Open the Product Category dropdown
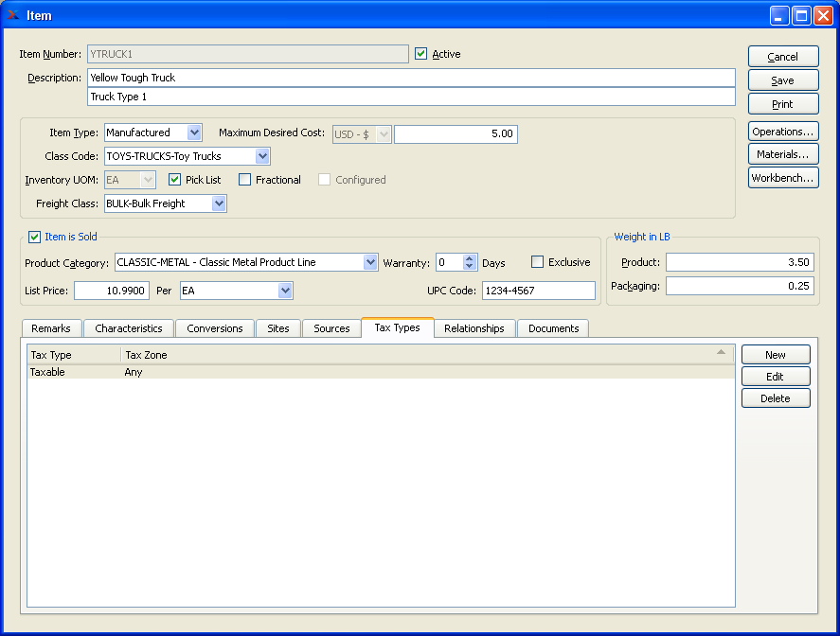This screenshot has width=840, height=636. (370, 262)
